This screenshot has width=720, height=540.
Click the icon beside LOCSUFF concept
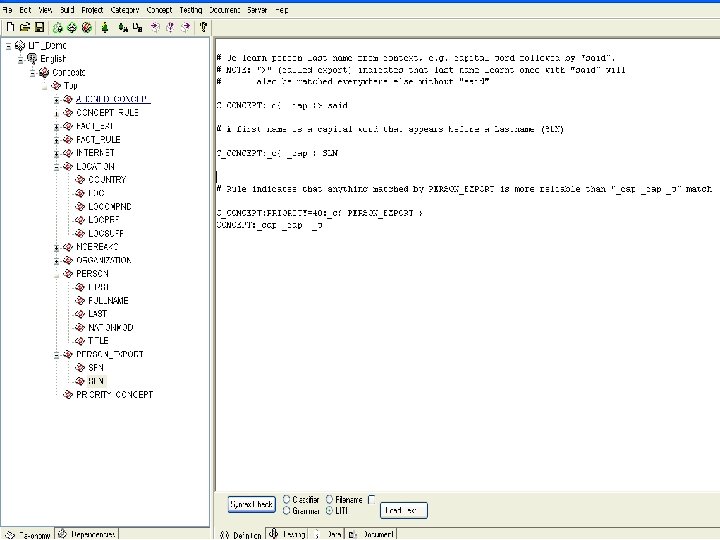pos(80,233)
